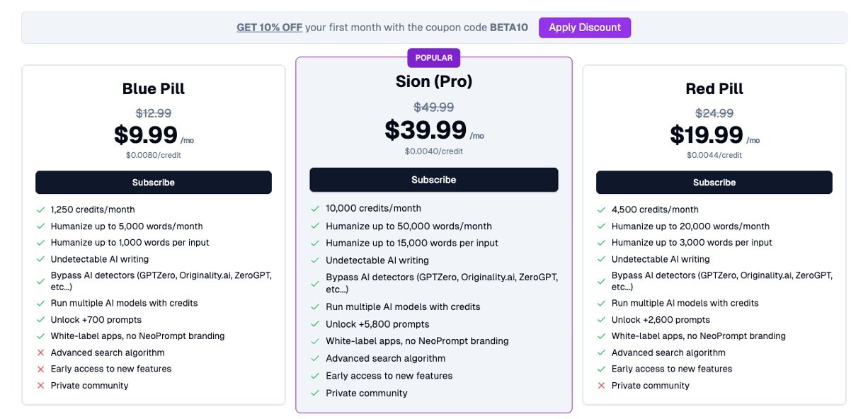Subscribe to the Sion (Pro) plan
The height and width of the screenshot is (419, 868).
(x=433, y=180)
